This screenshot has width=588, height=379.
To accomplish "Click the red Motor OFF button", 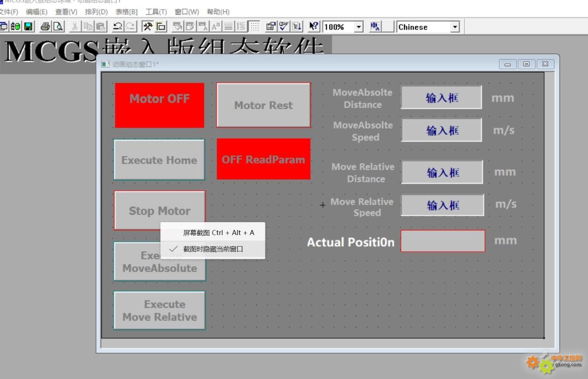I will [x=159, y=105].
